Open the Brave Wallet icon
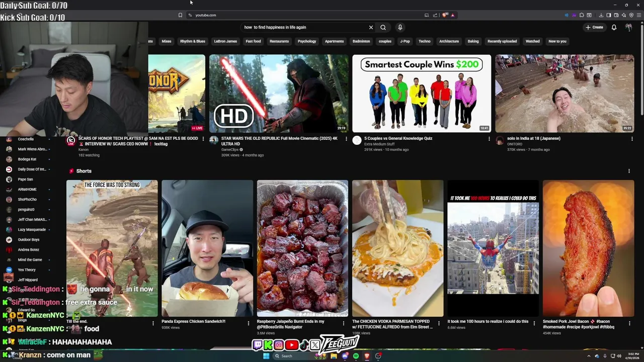Screen dimensions: 644x362 click(616, 15)
